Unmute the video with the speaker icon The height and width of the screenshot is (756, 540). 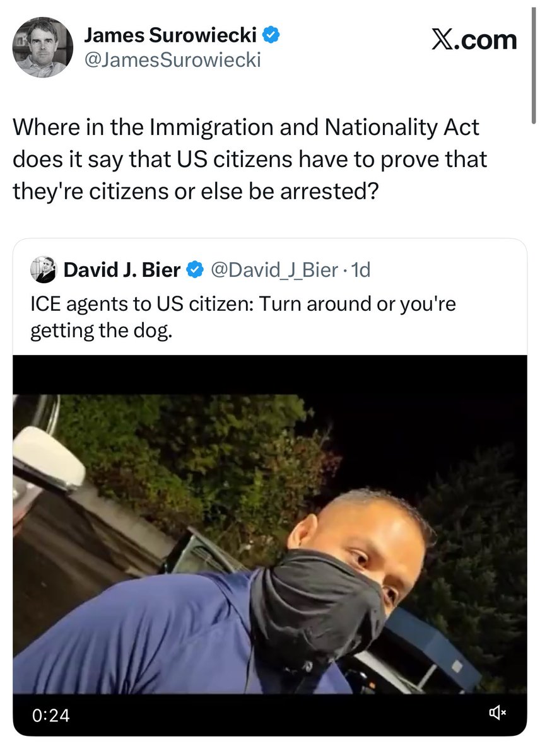497,712
